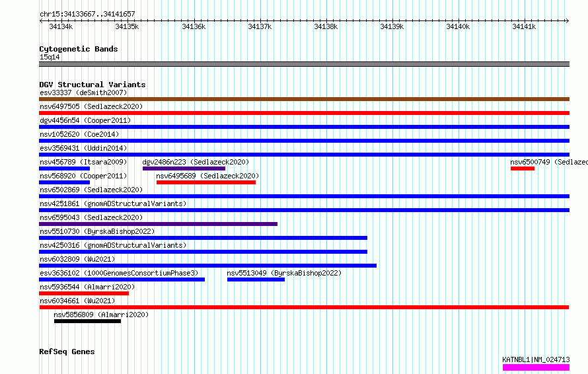
Task: Open nsv4250316 (gnomADStructuralVariants) label
Action: tap(113, 245)
